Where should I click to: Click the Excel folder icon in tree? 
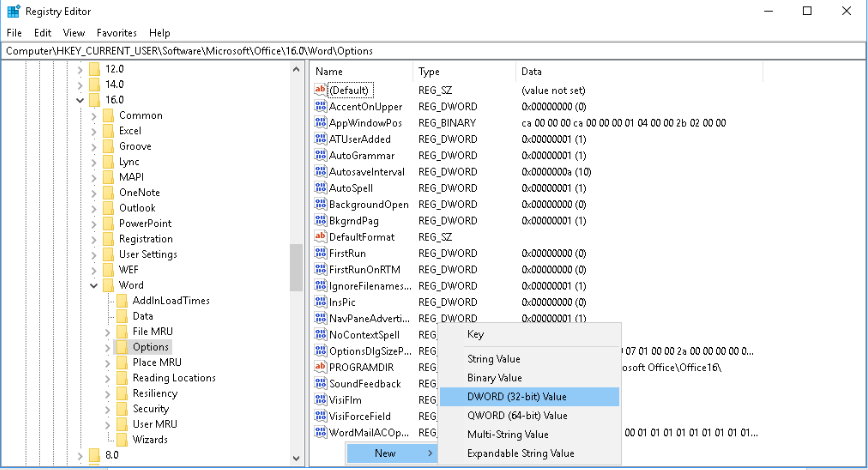click(108, 131)
